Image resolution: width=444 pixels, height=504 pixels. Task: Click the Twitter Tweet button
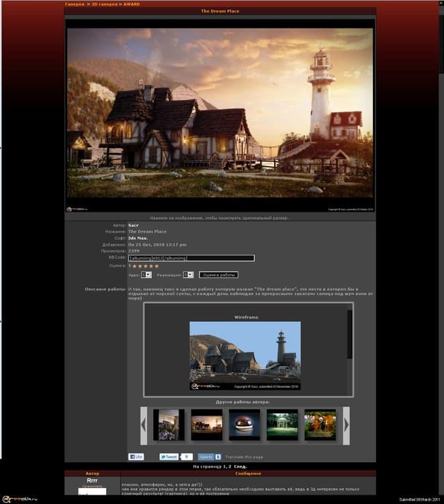pyautogui.click(x=169, y=456)
